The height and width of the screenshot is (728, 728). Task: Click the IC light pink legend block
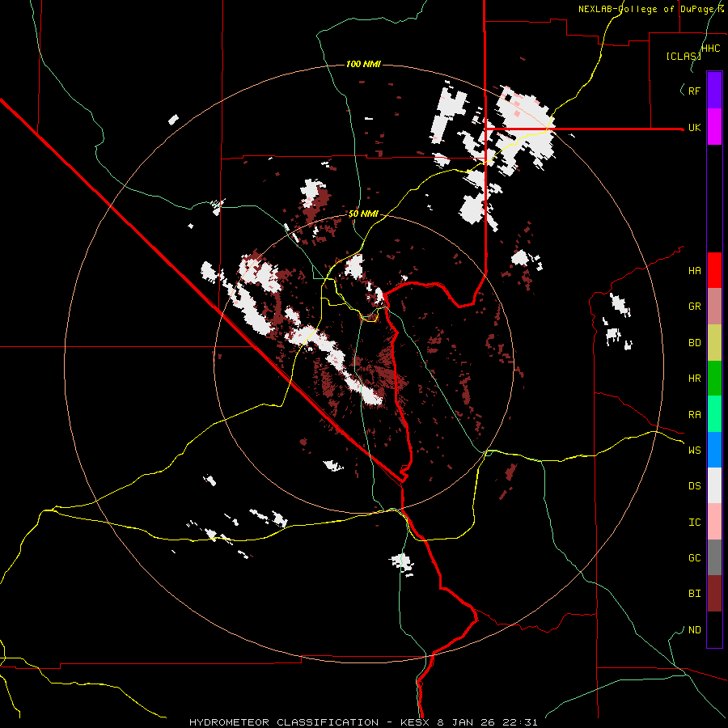(x=714, y=522)
